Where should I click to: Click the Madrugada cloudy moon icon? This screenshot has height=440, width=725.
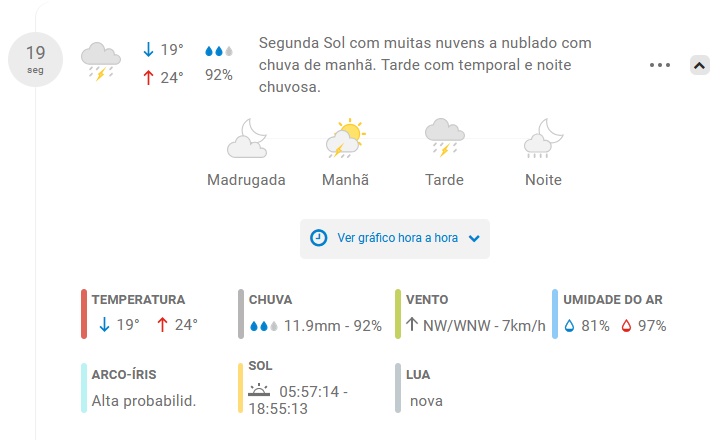tap(247, 139)
